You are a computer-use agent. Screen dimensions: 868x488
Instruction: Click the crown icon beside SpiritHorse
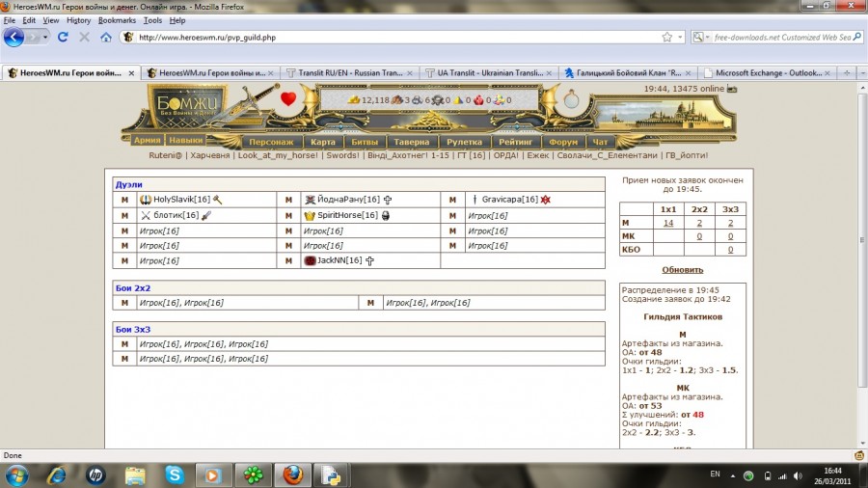click(x=310, y=215)
